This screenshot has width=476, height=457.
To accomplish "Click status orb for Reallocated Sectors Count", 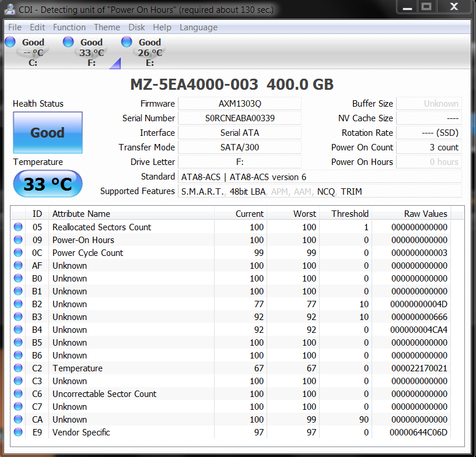I will tap(18, 227).
